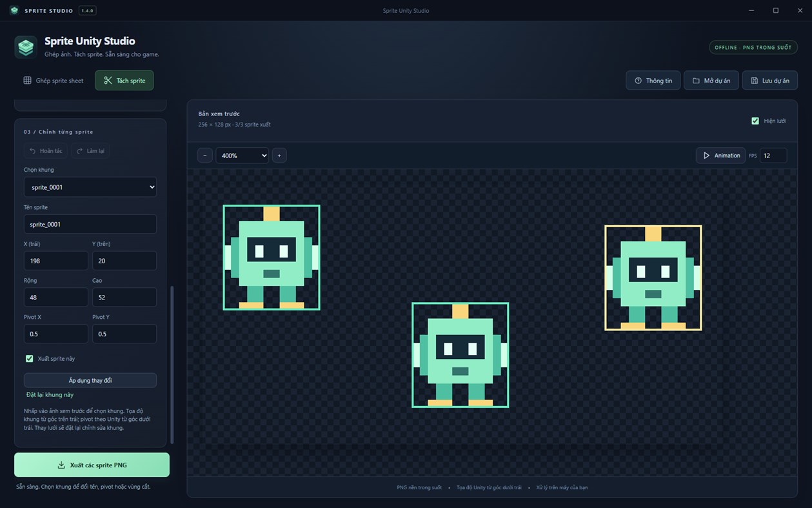The image size is (812, 508).
Task: Select the top-left robot sprite frame
Action: pos(272,258)
